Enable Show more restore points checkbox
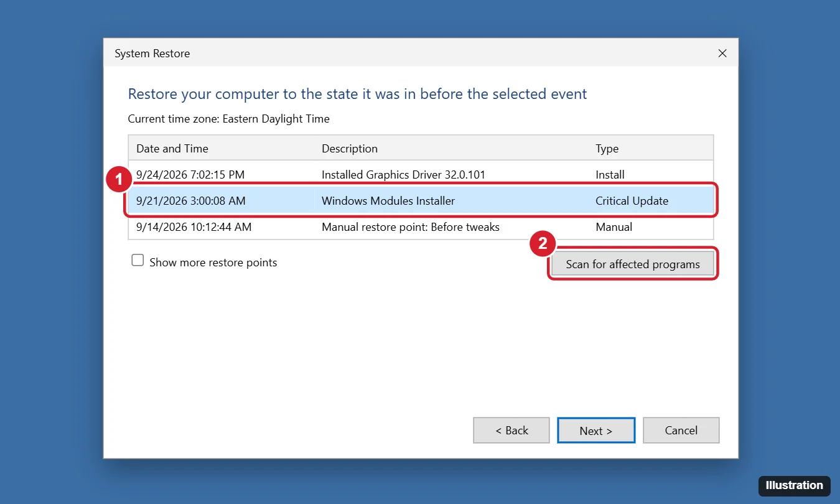840x504 pixels. pyautogui.click(x=138, y=261)
